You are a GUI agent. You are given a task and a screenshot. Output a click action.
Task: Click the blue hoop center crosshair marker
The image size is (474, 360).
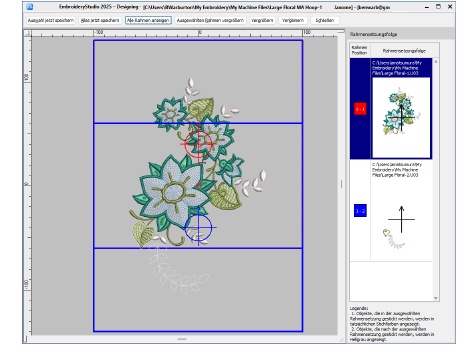pos(198,228)
